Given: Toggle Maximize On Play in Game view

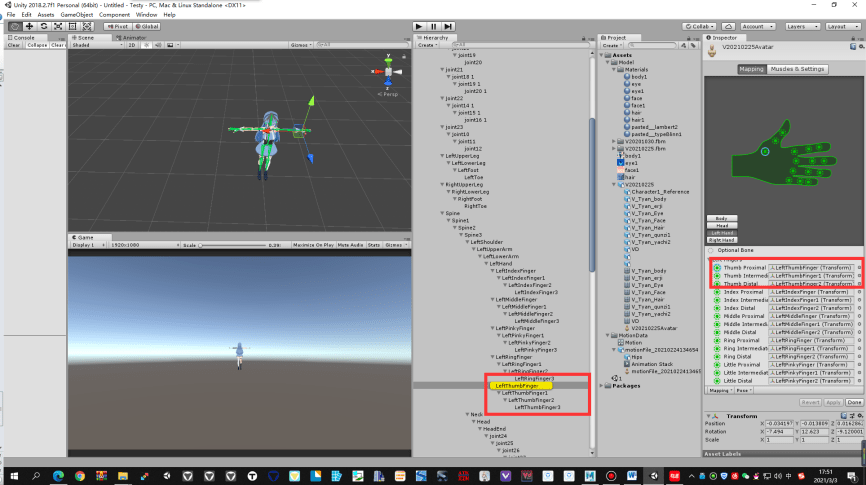Looking at the screenshot, I should point(313,245).
